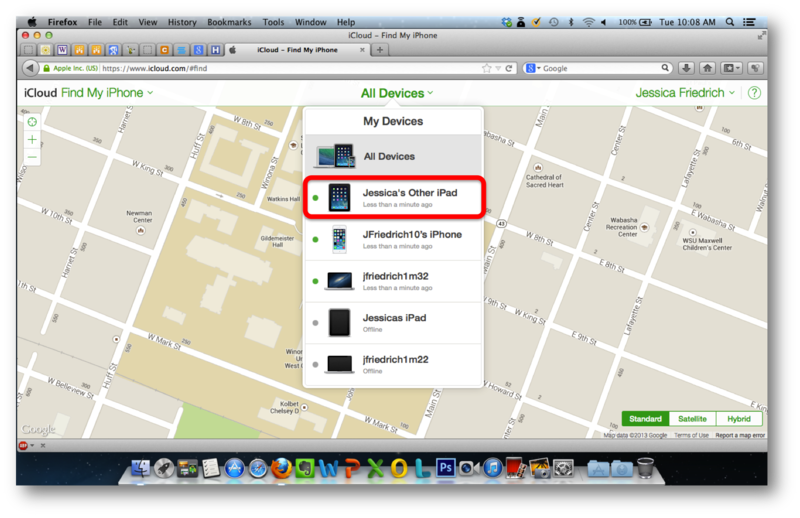Image resolution: width=800 pixels, height=518 pixels.
Task: Bookmark page with the star icon
Action: (487, 68)
